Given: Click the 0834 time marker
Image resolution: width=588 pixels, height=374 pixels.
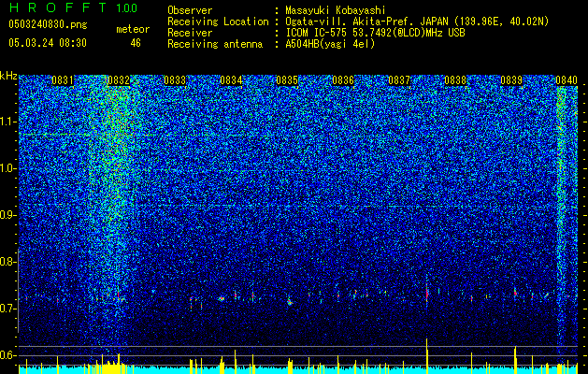Looking at the screenshot, I should [x=231, y=80].
